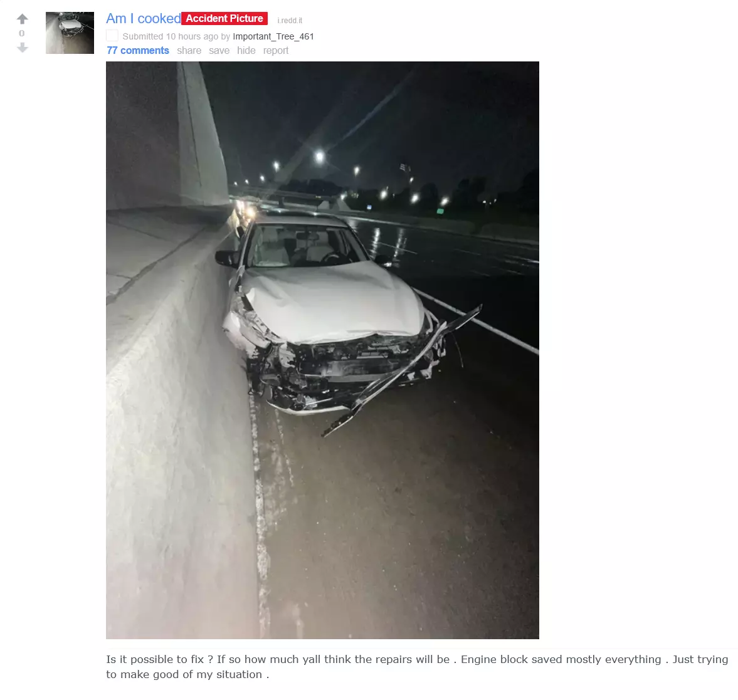Hide this post from the listing
This screenshot has height=700, width=738.
coord(246,50)
